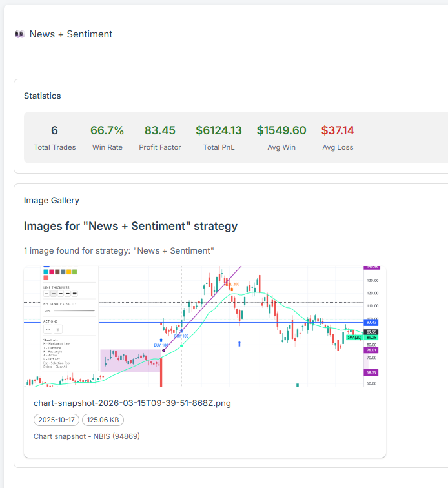Click the 2025-10-17 date tag

(56, 420)
